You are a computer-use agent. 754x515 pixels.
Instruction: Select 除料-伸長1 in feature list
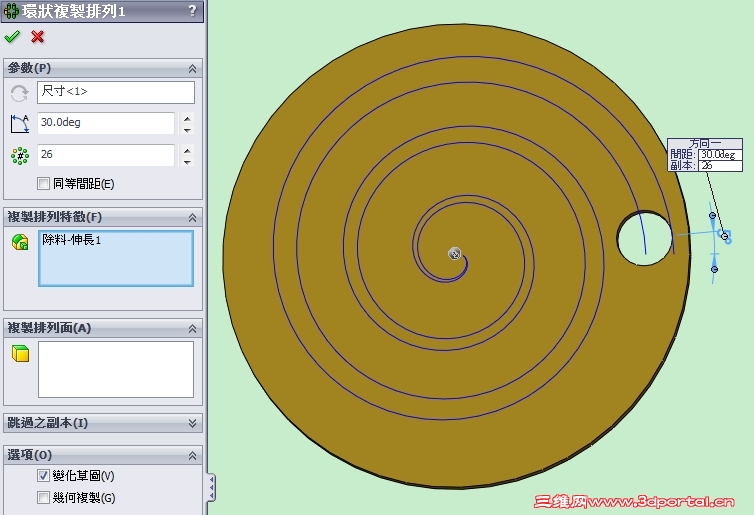coord(72,240)
